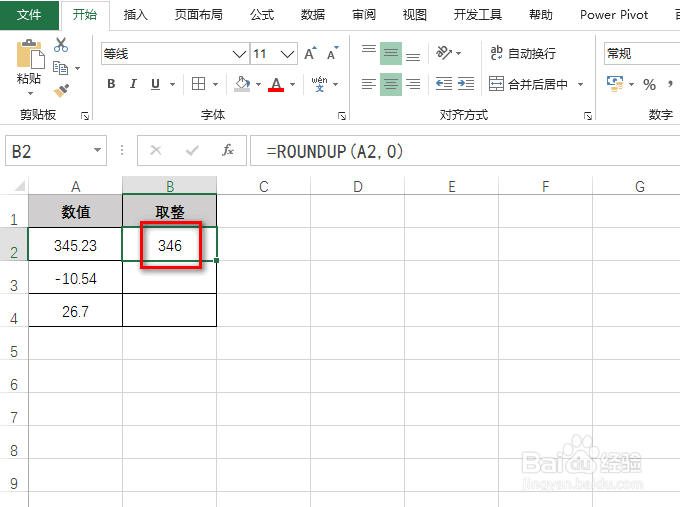Screen dimensions: 680x507
Task: Decrease font size with smaller A
Action: pyautogui.click(x=333, y=54)
